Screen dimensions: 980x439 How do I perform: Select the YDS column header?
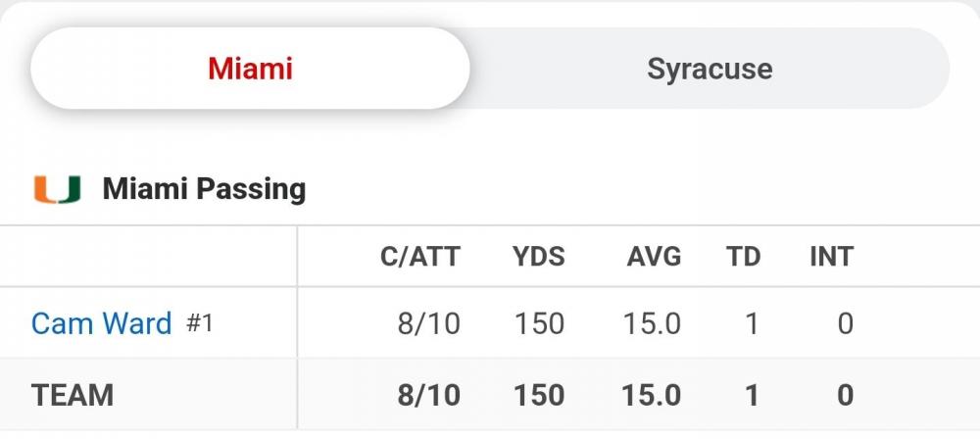[x=539, y=257]
